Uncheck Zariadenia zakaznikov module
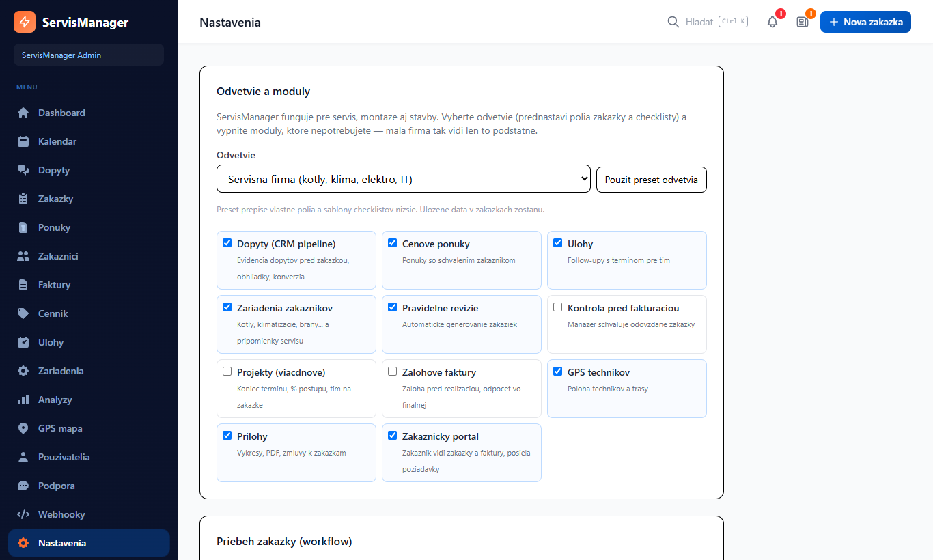Viewport: 933px width, 560px height. click(x=227, y=307)
